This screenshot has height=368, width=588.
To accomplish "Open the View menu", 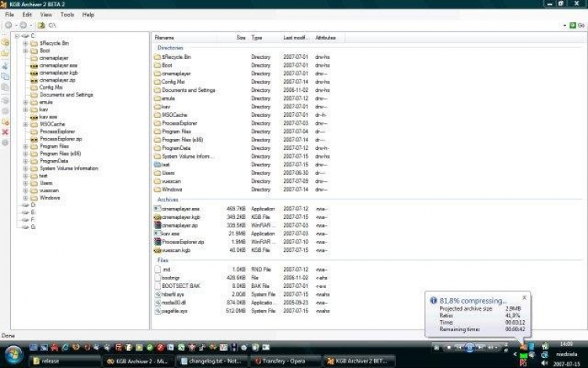I will pos(45,15).
